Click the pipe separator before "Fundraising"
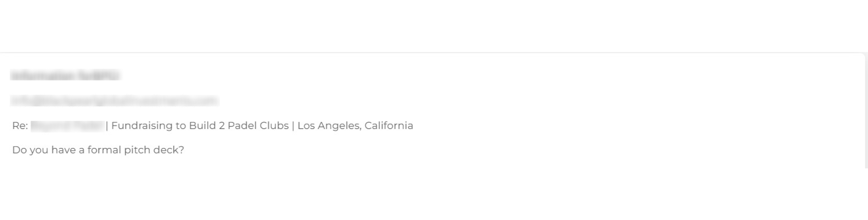 click(x=107, y=126)
